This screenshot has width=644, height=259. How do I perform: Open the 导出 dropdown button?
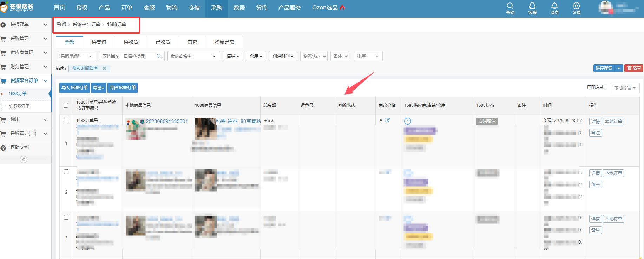pos(99,88)
